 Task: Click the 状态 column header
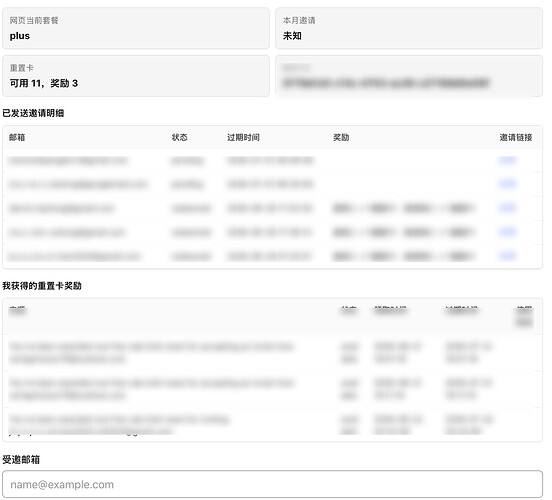179,137
